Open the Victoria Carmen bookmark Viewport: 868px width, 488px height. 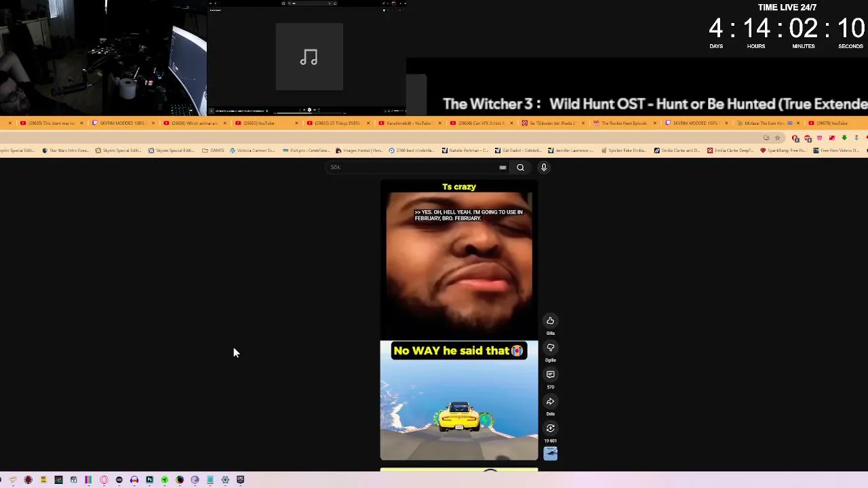click(x=252, y=150)
